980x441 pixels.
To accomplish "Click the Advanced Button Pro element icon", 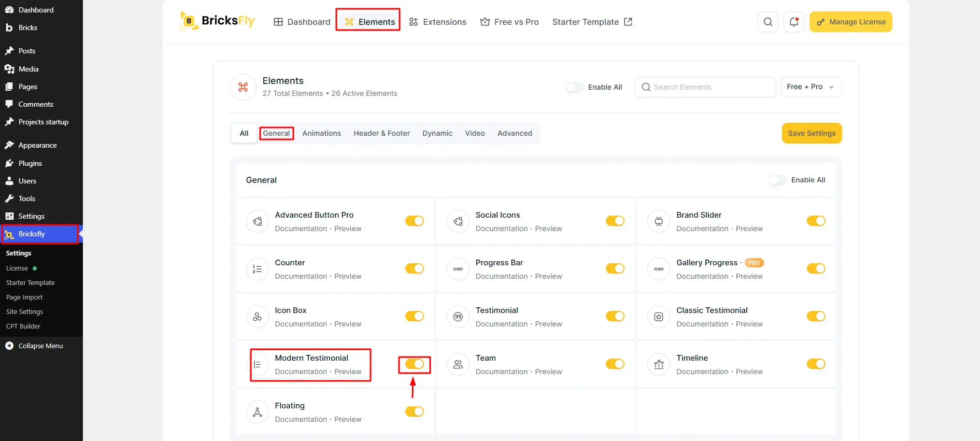I will click(x=258, y=221).
